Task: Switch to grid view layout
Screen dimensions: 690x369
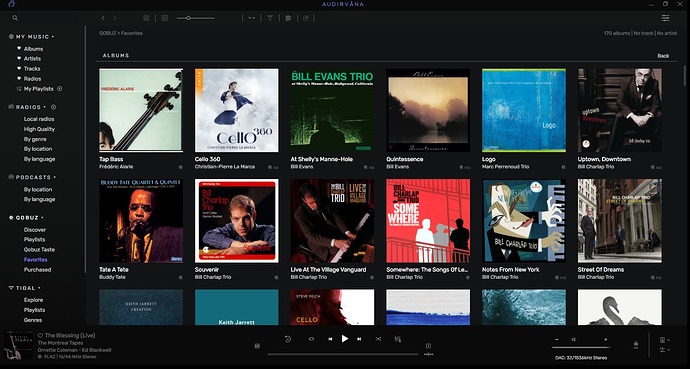Action: [x=146, y=18]
